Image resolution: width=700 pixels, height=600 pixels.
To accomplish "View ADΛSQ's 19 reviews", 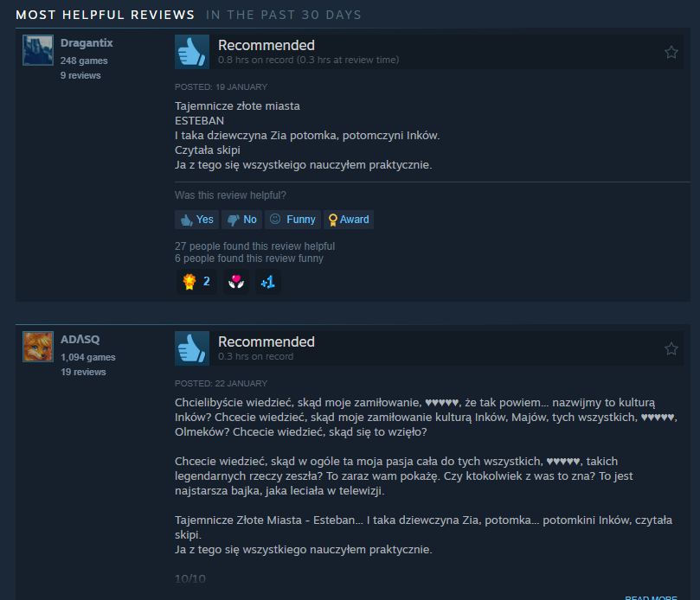I will 83,372.
